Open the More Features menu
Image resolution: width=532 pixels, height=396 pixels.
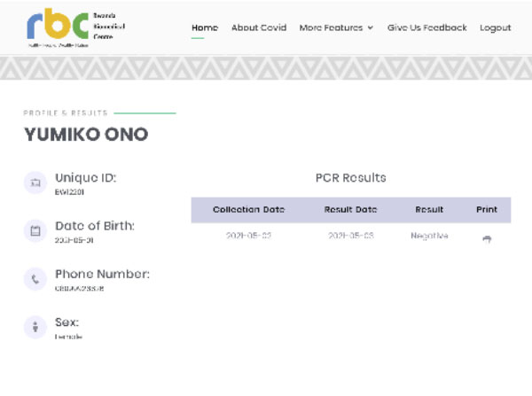(336, 27)
